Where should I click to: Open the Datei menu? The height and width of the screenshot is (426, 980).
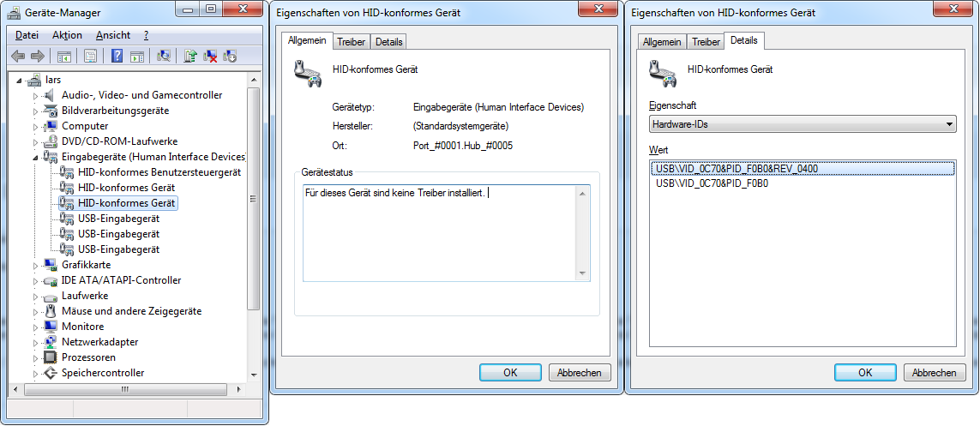pos(27,35)
